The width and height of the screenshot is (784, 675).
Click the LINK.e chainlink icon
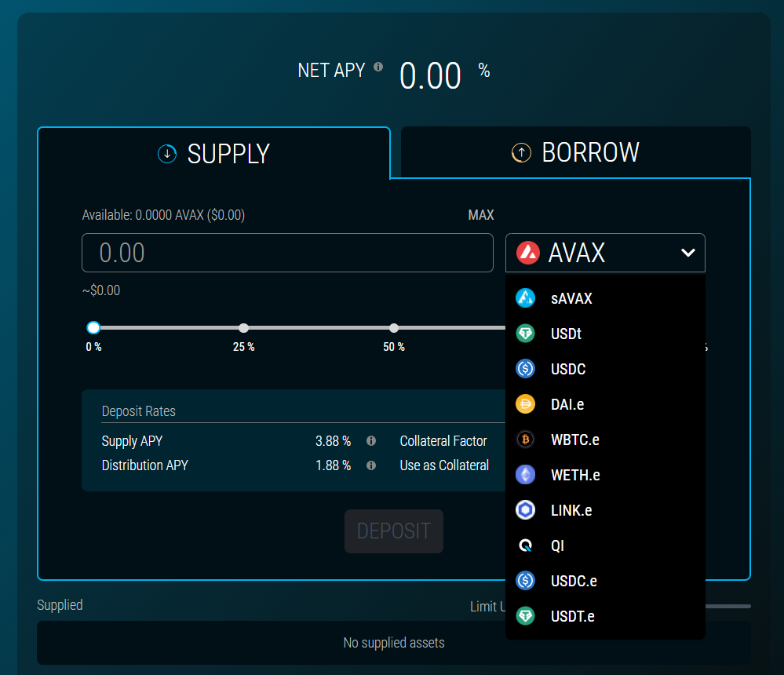point(526,510)
